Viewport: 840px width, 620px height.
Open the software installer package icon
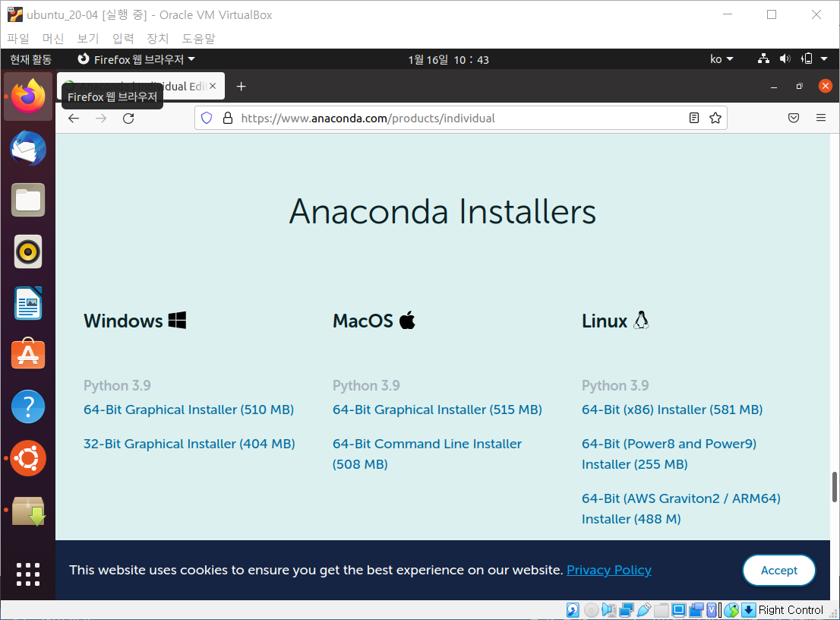(x=28, y=511)
